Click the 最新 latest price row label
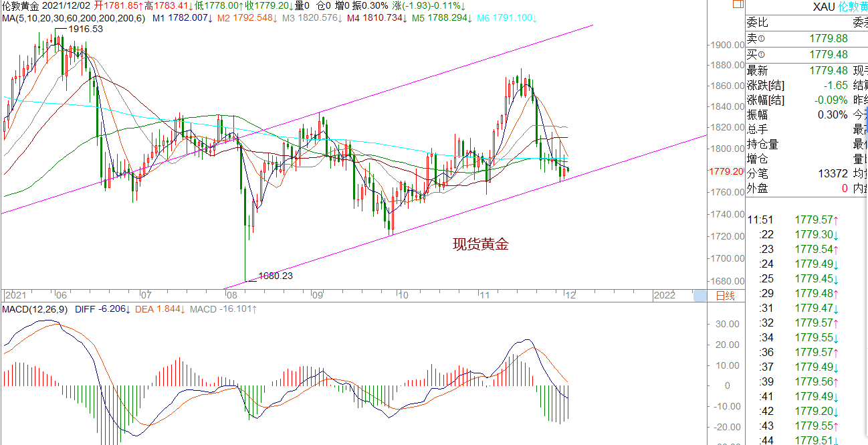The height and width of the screenshot is (445, 868). (757, 70)
